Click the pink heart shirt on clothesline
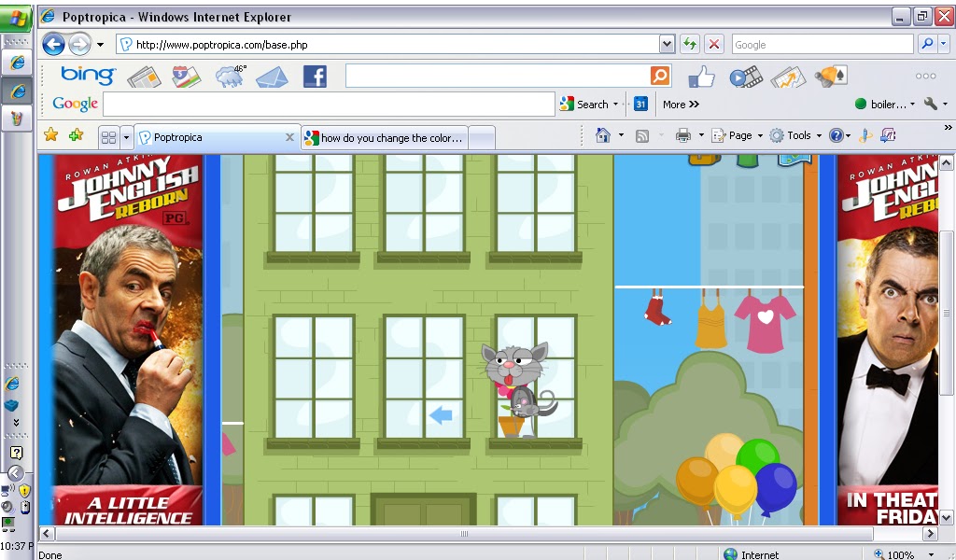 [766, 322]
